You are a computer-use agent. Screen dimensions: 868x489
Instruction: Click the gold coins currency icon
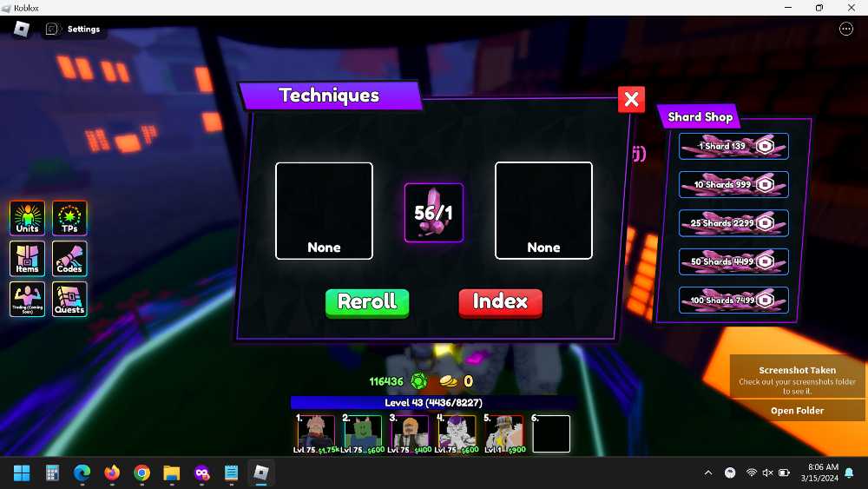pos(449,381)
